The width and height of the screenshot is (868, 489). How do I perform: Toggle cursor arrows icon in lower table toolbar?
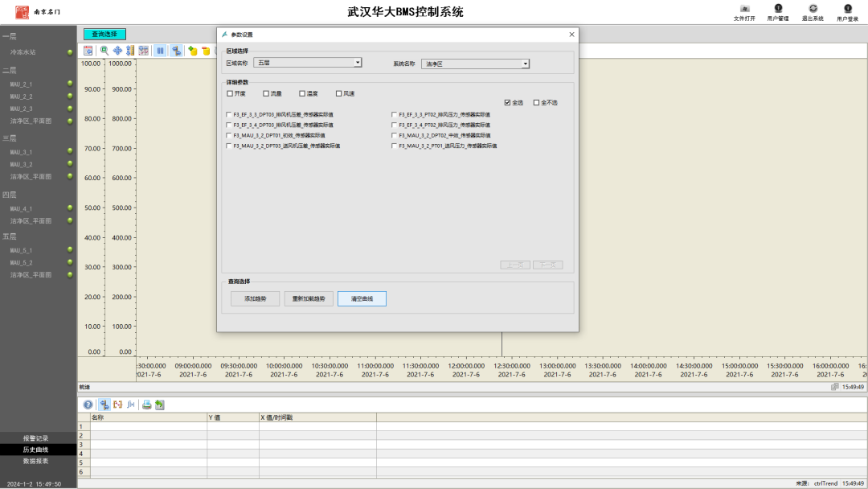pos(104,405)
